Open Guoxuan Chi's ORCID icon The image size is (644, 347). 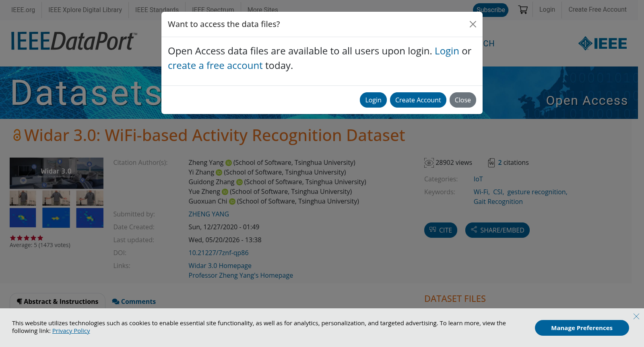click(232, 202)
